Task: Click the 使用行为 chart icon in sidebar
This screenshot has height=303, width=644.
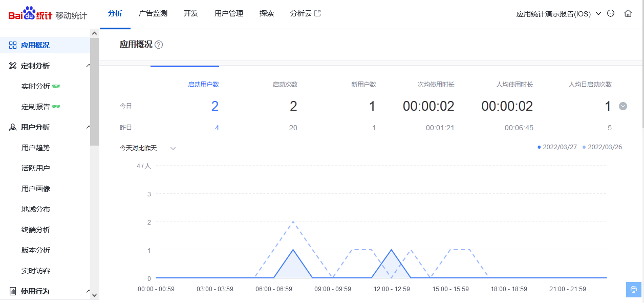Action: (x=13, y=291)
